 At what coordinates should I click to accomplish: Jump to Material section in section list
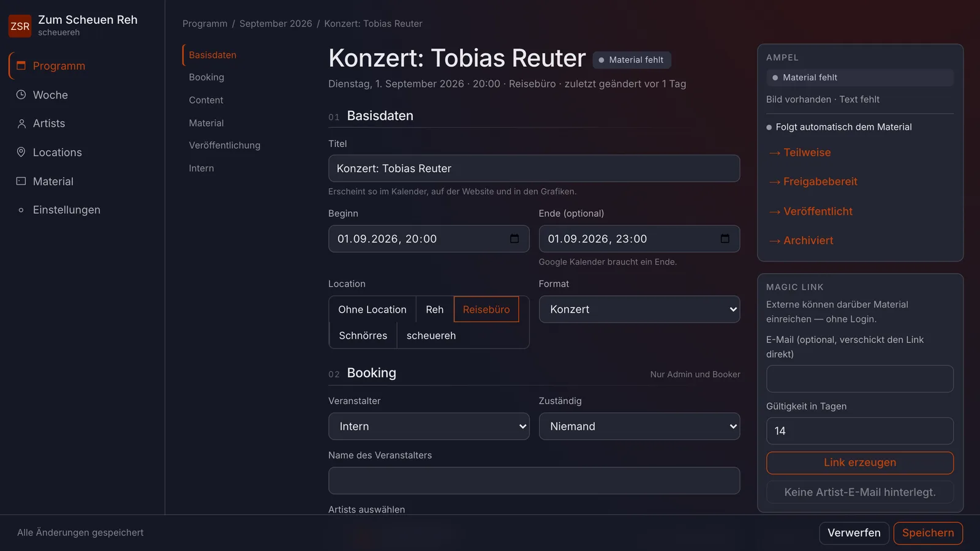(206, 123)
